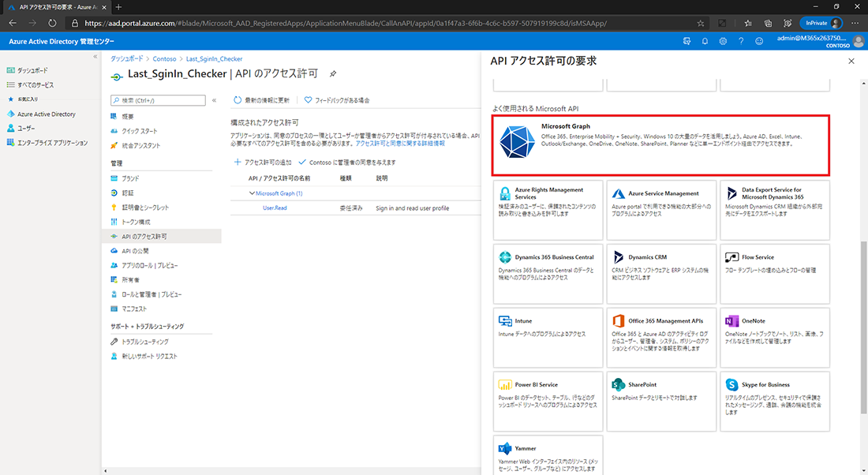This screenshot has width=868, height=475.
Task: Select the Intune API icon
Action: (x=505, y=320)
